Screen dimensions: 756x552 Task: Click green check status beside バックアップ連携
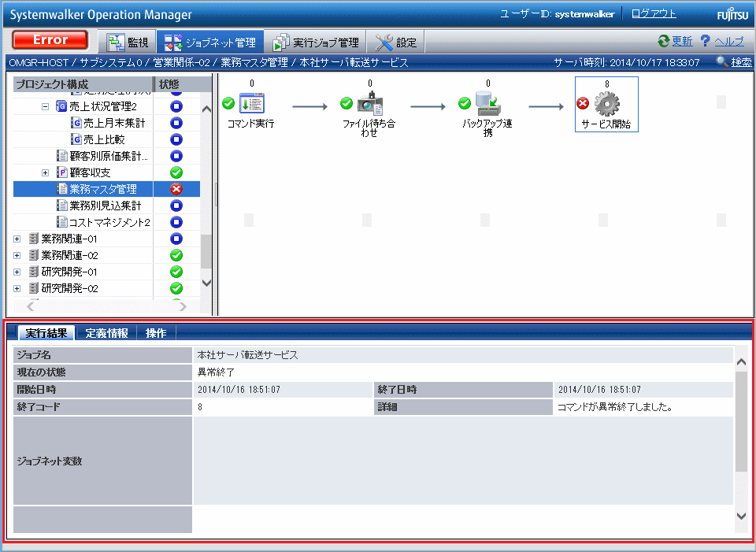click(465, 103)
